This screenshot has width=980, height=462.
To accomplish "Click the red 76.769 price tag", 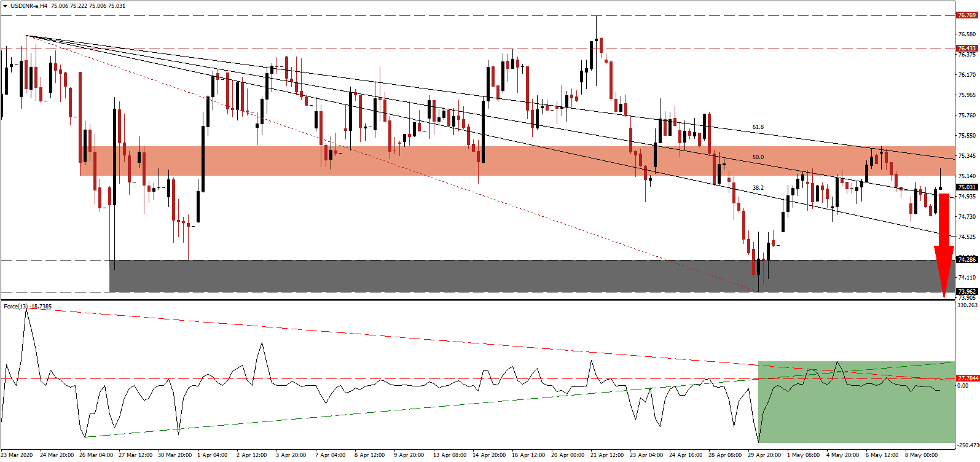I will pos(967,15).
